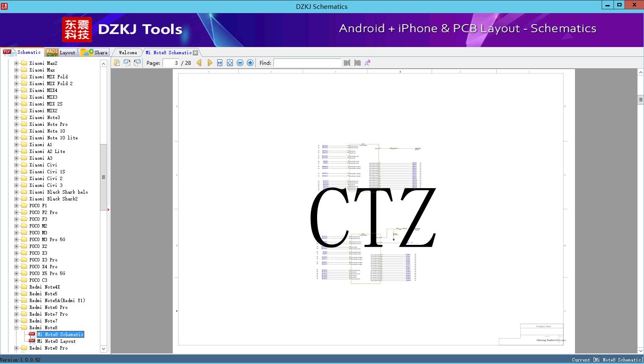The width and height of the screenshot is (644, 364).
Task: Click the Mi Note8 Layout PDF icon
Action: click(x=32, y=341)
